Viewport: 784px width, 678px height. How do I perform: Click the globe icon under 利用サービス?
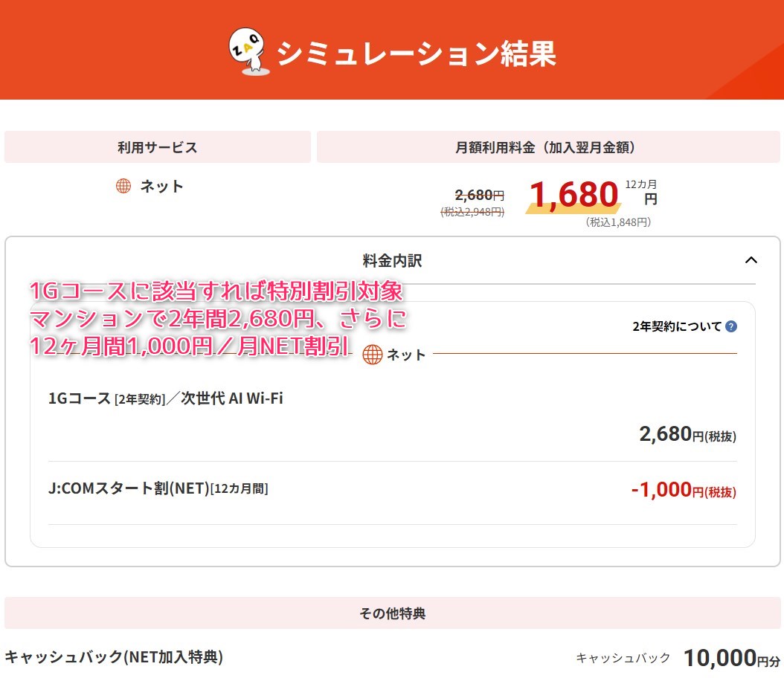(x=123, y=186)
